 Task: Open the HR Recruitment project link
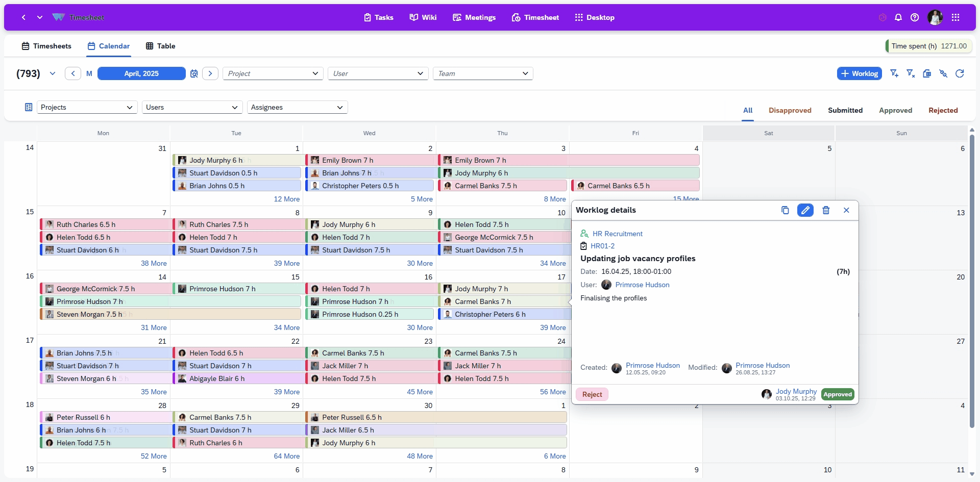click(x=617, y=234)
